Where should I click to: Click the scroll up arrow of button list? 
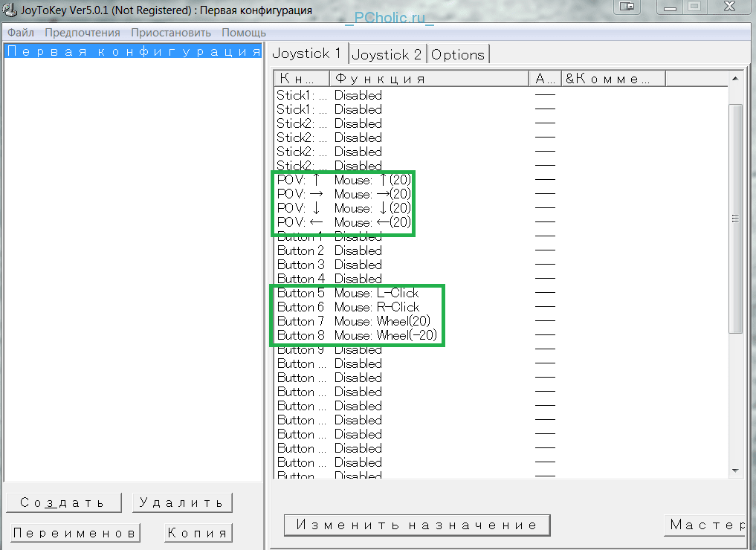(x=735, y=79)
